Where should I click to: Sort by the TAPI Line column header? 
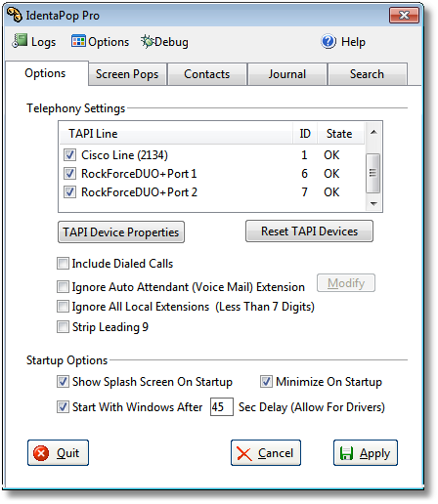click(x=176, y=134)
